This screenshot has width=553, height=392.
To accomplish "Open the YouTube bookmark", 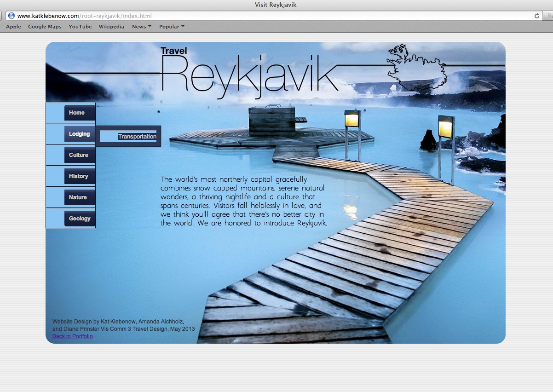I will point(80,27).
